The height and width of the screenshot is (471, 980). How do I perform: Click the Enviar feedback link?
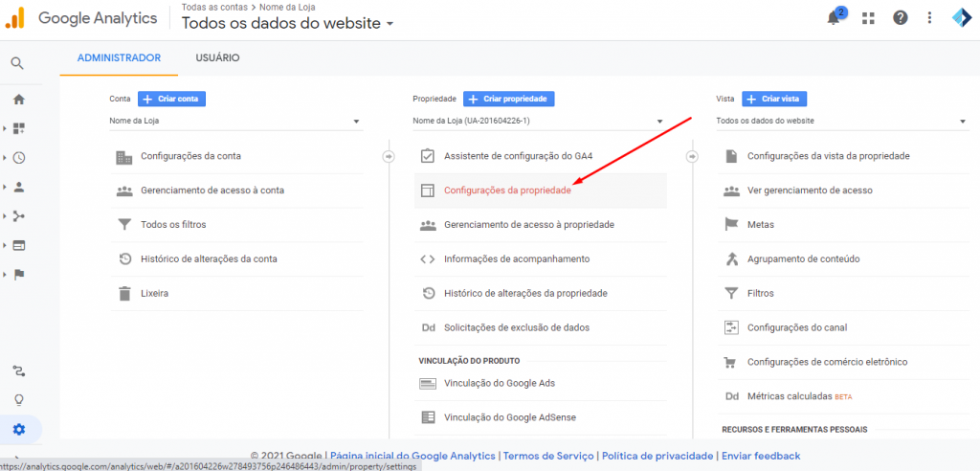[x=761, y=456]
